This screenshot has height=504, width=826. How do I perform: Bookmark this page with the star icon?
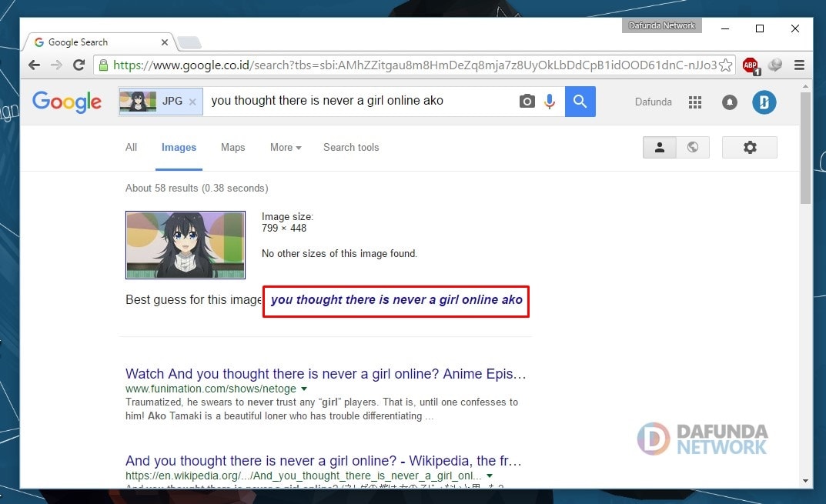point(725,65)
